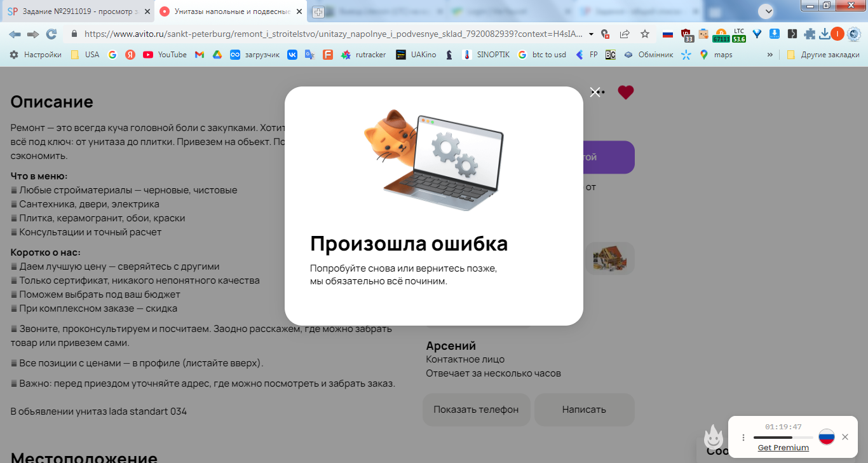Click the flame mascot icon near widget
The height and width of the screenshot is (463, 868).
(714, 437)
